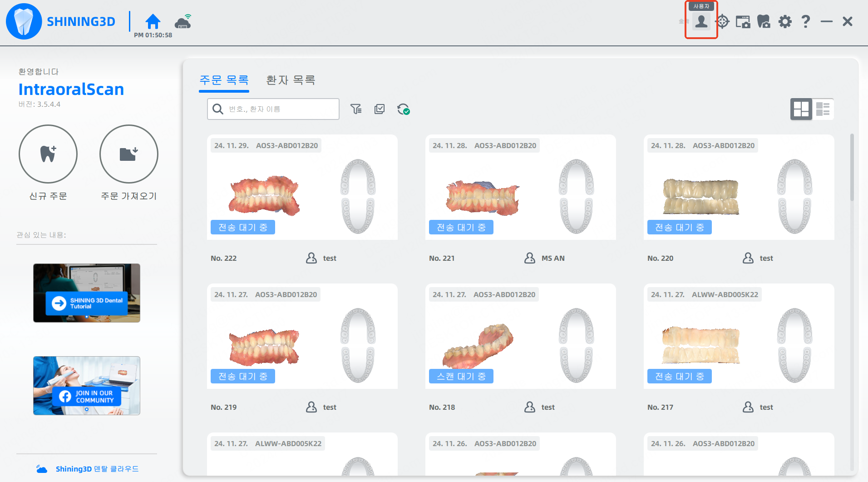Select the IntraoralScan title
Viewport: 868px width, 482px height.
[71, 89]
